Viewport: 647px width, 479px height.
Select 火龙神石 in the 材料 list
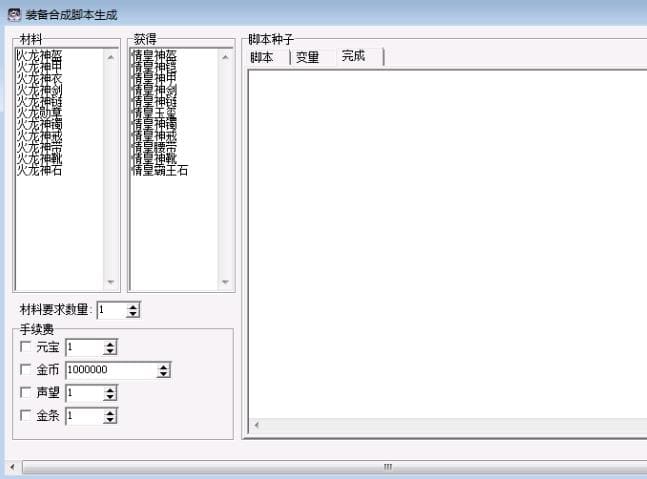tap(39, 170)
